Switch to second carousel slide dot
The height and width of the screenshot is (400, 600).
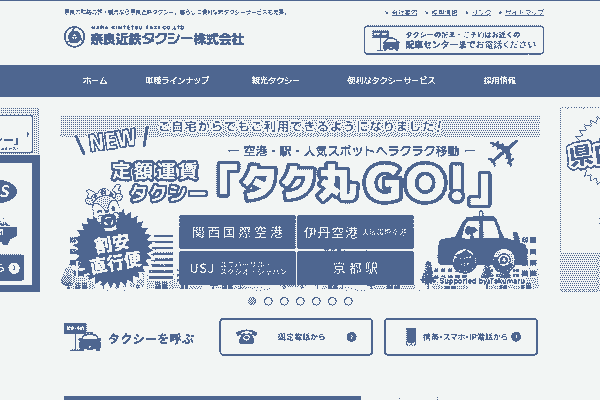268,301
